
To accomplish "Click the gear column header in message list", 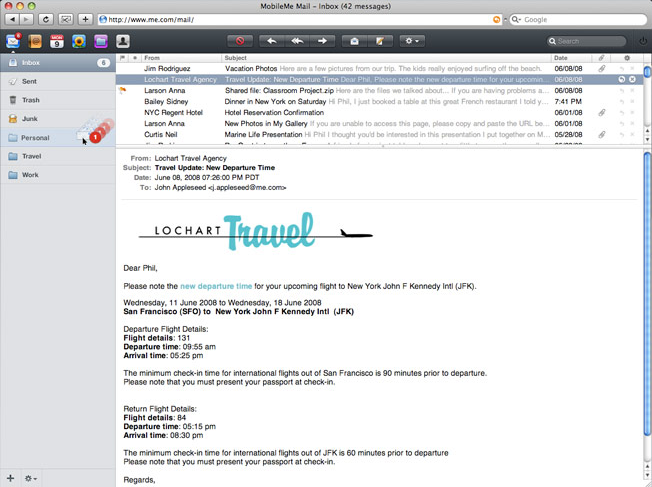I will 627,58.
